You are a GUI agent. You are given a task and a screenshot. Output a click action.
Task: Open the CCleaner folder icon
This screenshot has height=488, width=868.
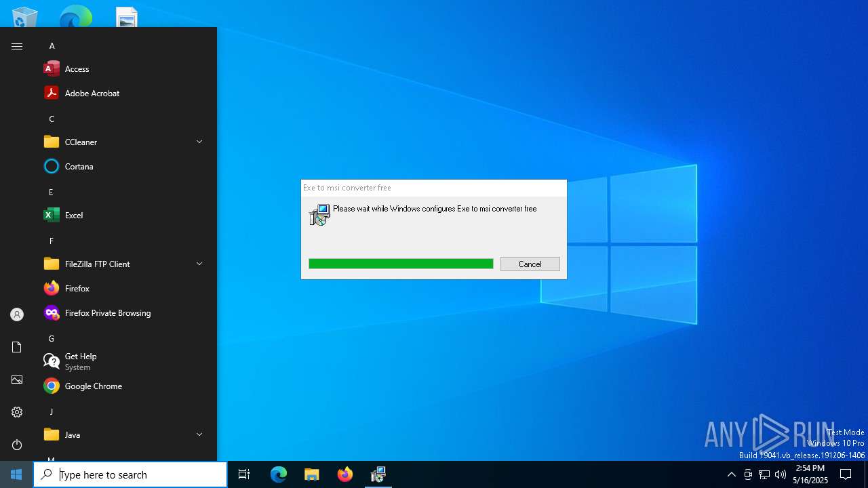[x=52, y=142]
